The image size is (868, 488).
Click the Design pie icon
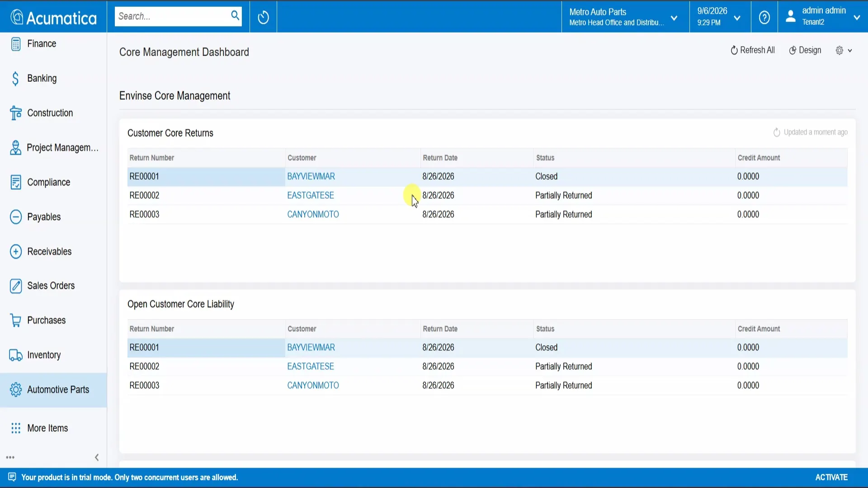793,50
